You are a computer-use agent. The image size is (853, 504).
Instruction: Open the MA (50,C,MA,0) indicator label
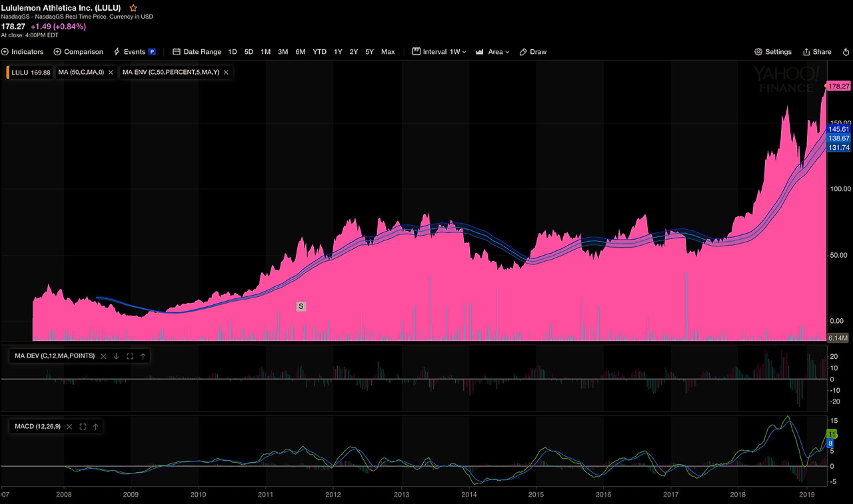click(x=81, y=73)
